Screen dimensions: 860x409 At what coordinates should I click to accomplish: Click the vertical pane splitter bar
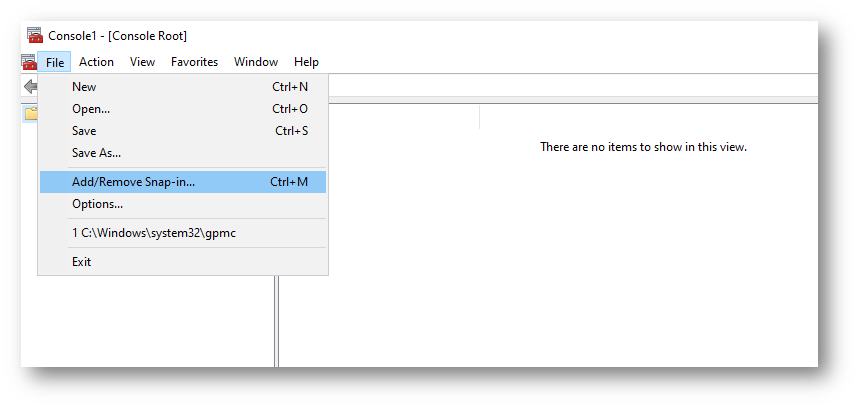click(276, 321)
